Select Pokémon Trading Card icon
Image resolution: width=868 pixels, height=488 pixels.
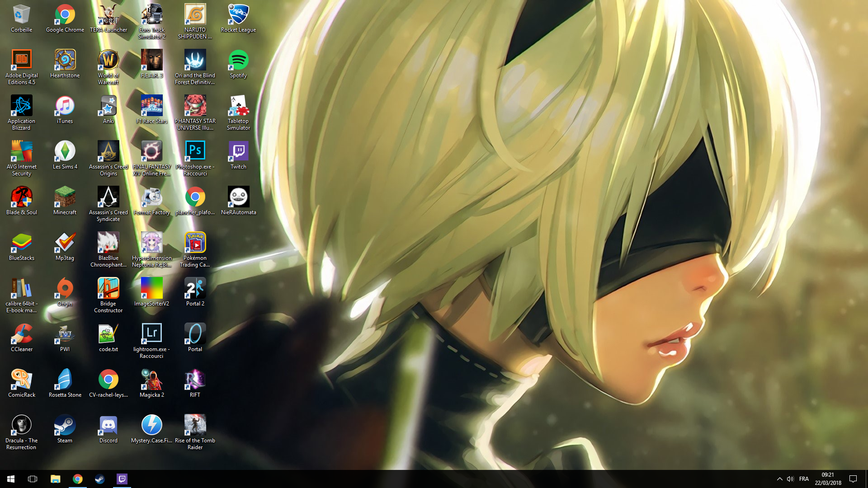click(x=195, y=250)
